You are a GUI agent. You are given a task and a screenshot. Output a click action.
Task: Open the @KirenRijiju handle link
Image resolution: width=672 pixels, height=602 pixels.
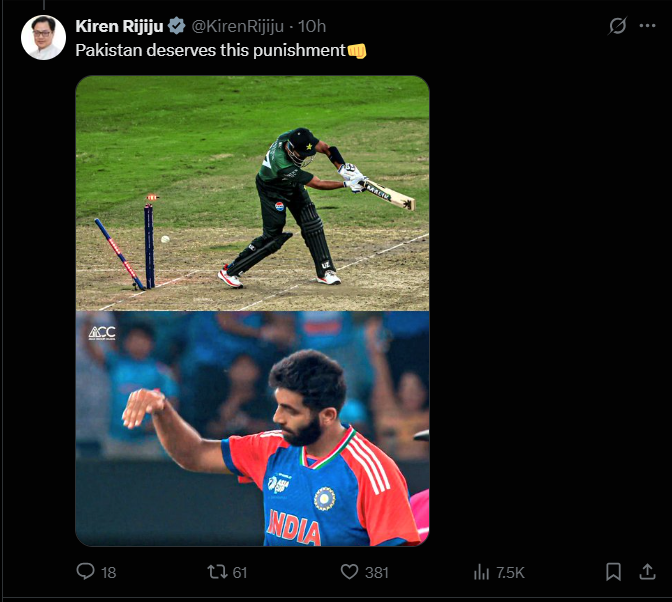237,26
